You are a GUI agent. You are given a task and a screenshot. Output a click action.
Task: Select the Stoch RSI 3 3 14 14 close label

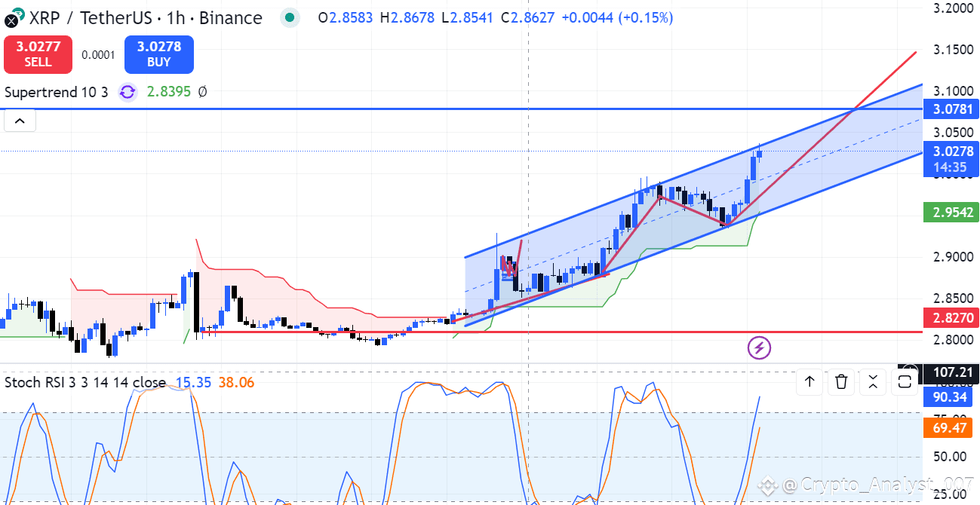[x=85, y=382]
